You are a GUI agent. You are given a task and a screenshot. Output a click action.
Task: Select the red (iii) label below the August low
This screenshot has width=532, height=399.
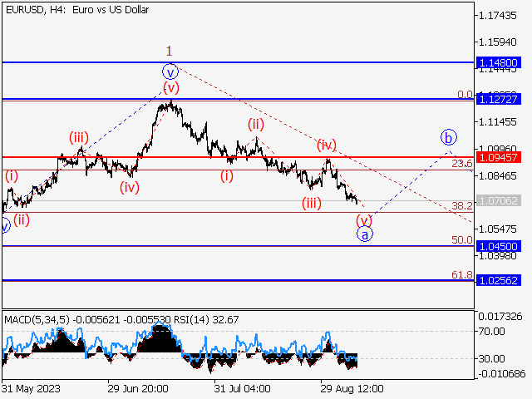pos(312,204)
